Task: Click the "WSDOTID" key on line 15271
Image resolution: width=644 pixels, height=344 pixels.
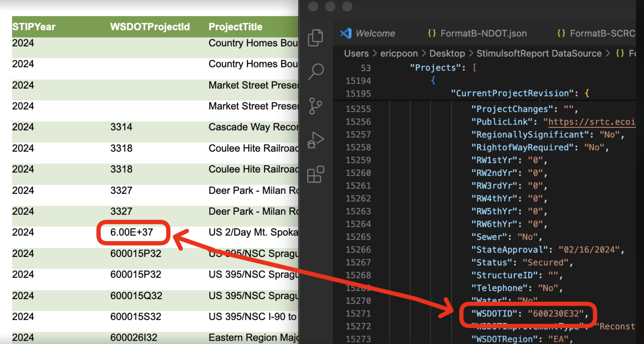Action: pos(494,313)
